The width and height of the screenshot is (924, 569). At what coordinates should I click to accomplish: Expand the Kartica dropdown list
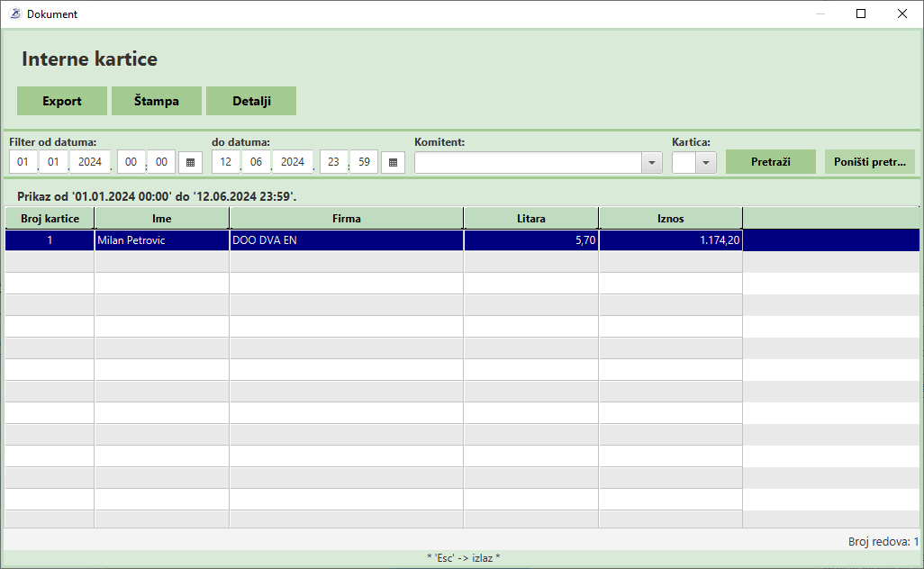706,162
